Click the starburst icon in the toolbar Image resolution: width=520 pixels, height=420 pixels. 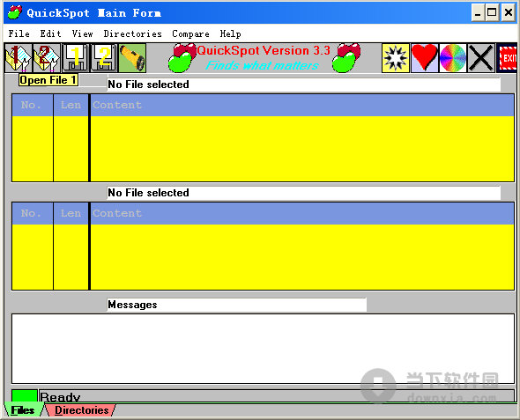click(x=396, y=58)
